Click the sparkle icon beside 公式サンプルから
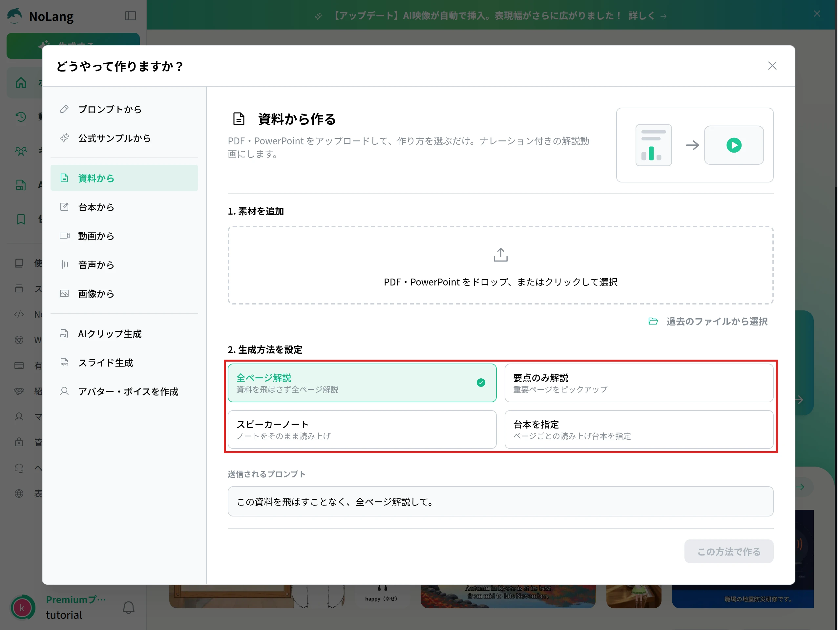Viewport: 840px width, 630px height. [65, 138]
